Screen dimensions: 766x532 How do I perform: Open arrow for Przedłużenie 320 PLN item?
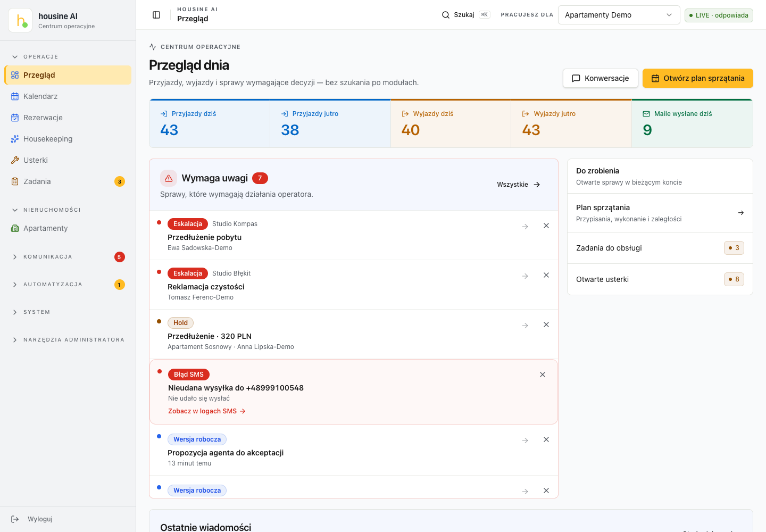click(525, 326)
